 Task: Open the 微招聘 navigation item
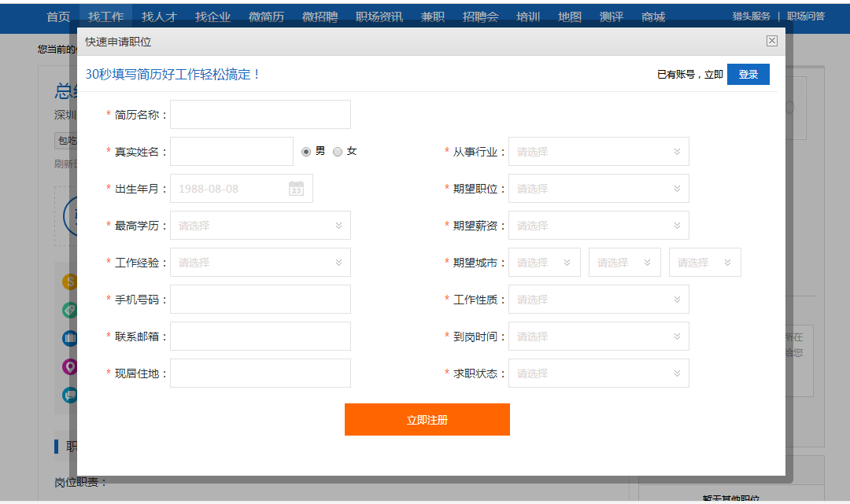point(320,17)
